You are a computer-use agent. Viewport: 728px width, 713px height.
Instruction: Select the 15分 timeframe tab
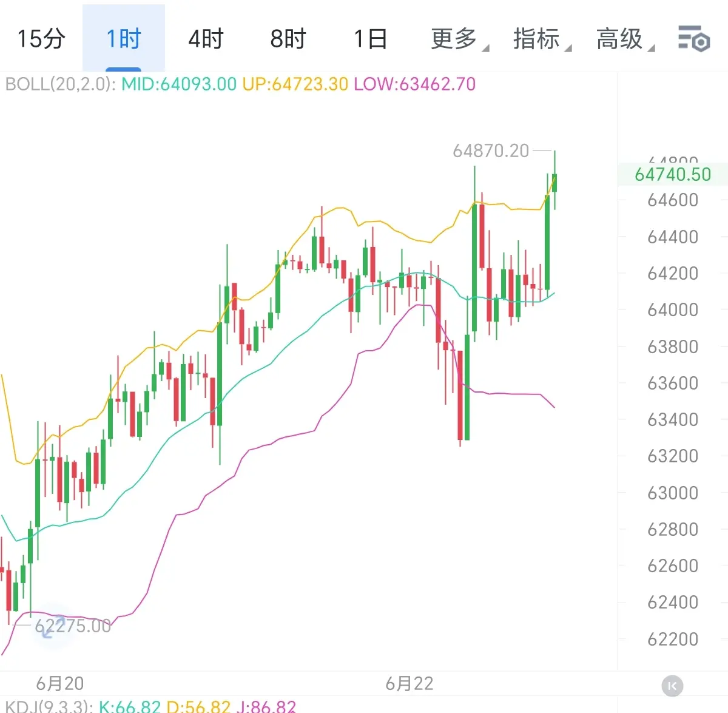point(41,39)
